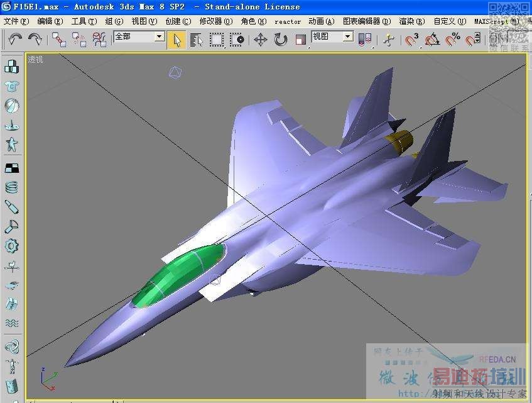Create a reactor Hinge constraint
The image size is (532, 403).
[11, 386]
